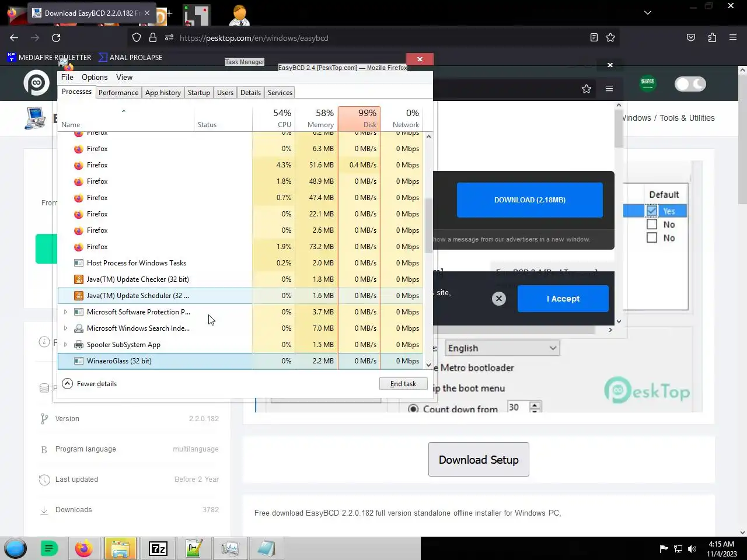
Task: Switch to the Performance tab
Action: pos(118,93)
